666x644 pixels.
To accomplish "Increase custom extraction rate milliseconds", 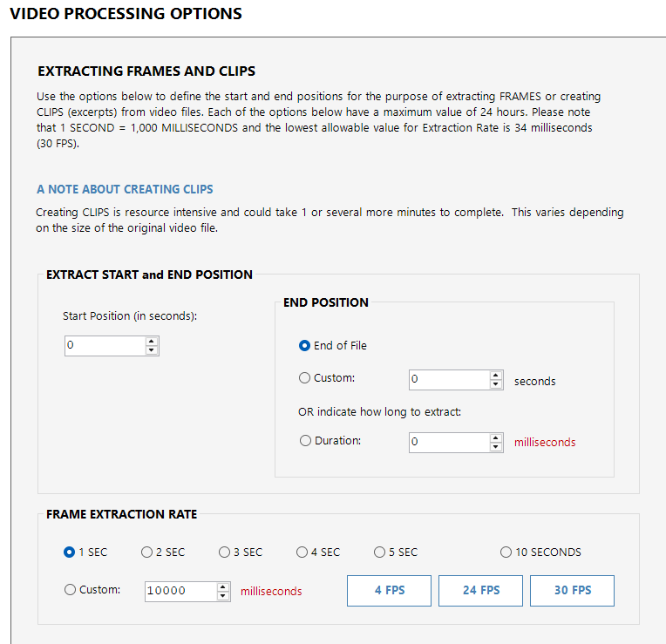I will click(223, 586).
